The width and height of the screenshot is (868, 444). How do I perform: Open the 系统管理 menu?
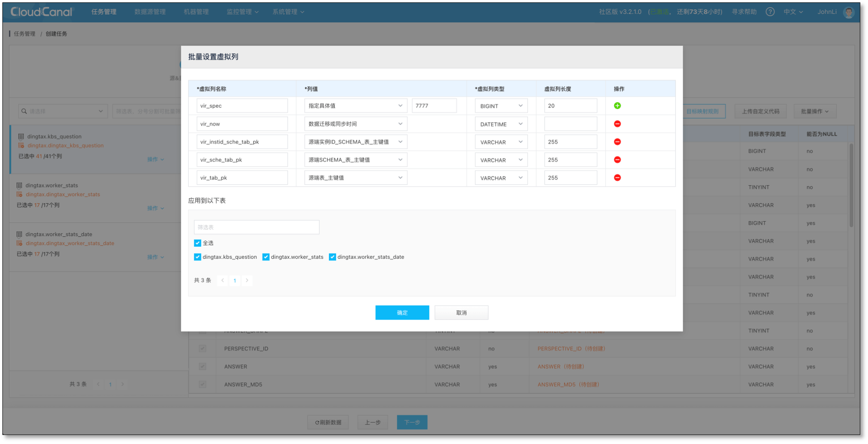(288, 12)
